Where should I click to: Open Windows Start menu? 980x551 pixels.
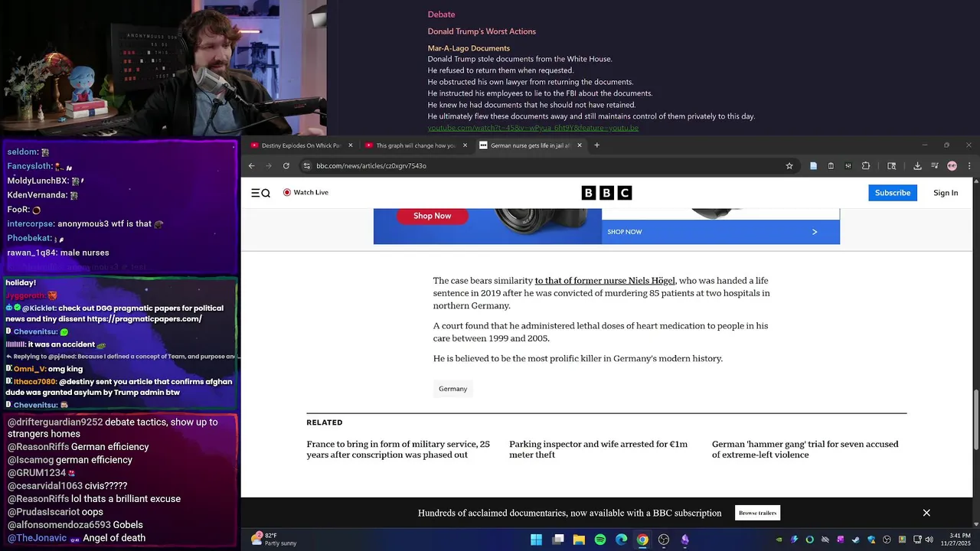537,540
